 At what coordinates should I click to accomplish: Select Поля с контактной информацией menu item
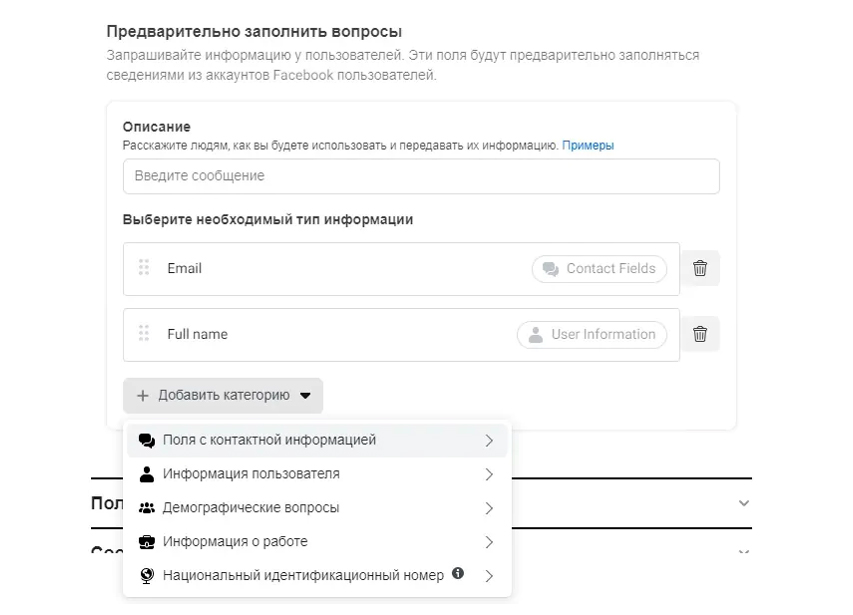(317, 440)
